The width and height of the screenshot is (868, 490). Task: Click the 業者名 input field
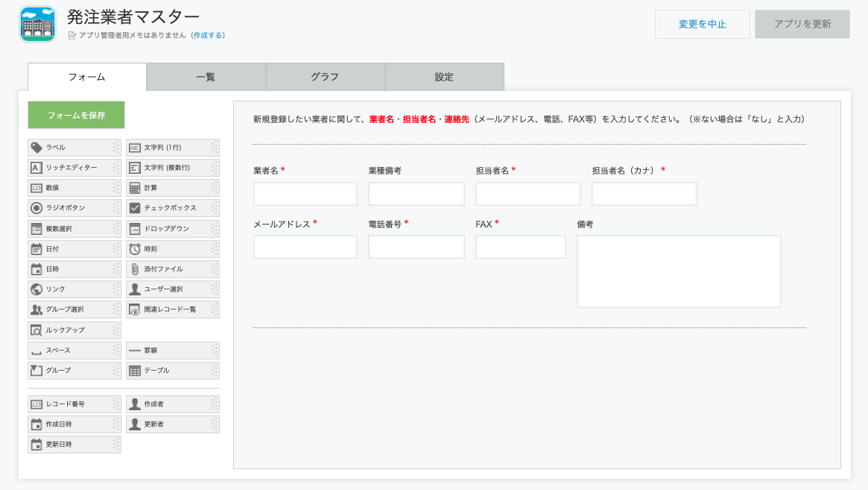pyautogui.click(x=305, y=194)
